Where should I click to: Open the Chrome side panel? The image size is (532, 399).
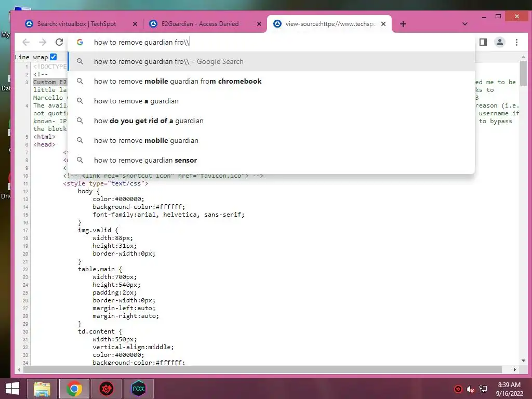click(x=483, y=42)
